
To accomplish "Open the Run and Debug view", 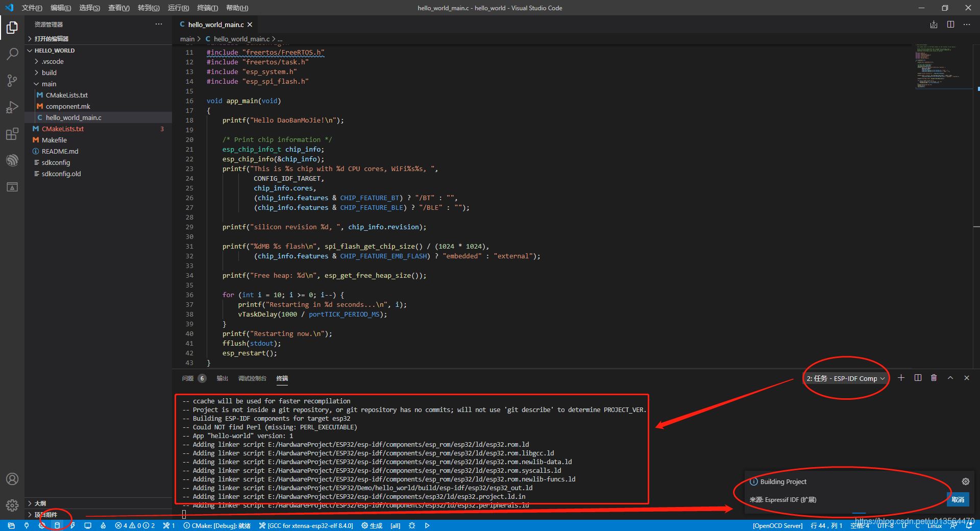I will click(x=12, y=107).
